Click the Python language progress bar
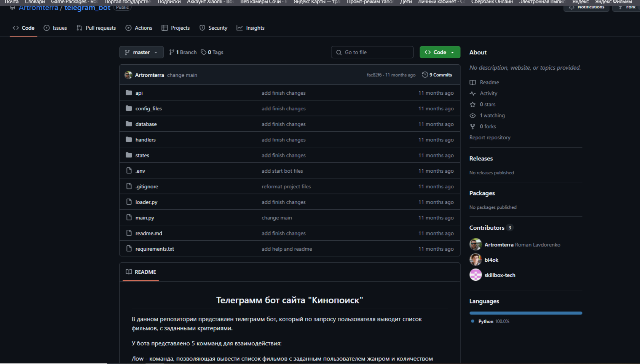640x364 pixels. click(x=526, y=313)
